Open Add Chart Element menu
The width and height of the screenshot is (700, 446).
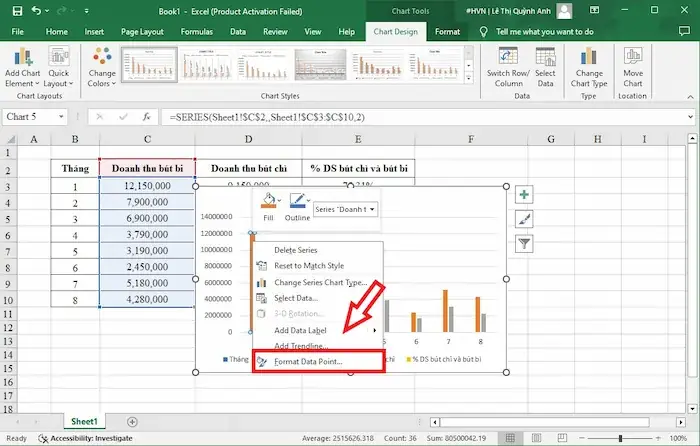point(22,67)
